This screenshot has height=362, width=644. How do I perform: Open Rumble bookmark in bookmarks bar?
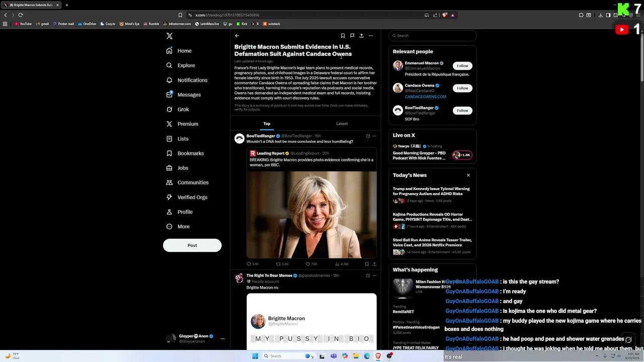tap(151, 24)
